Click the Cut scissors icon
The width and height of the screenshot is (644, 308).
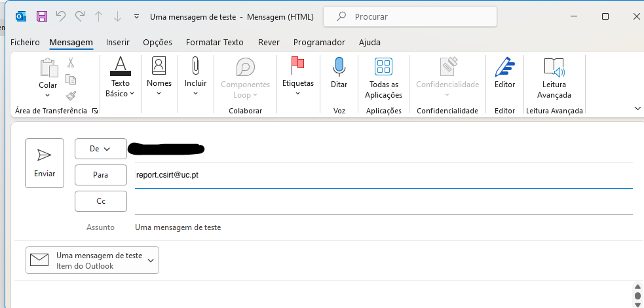(71, 63)
